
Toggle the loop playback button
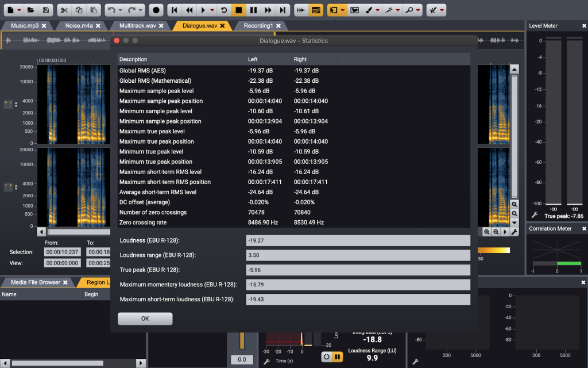click(225, 10)
